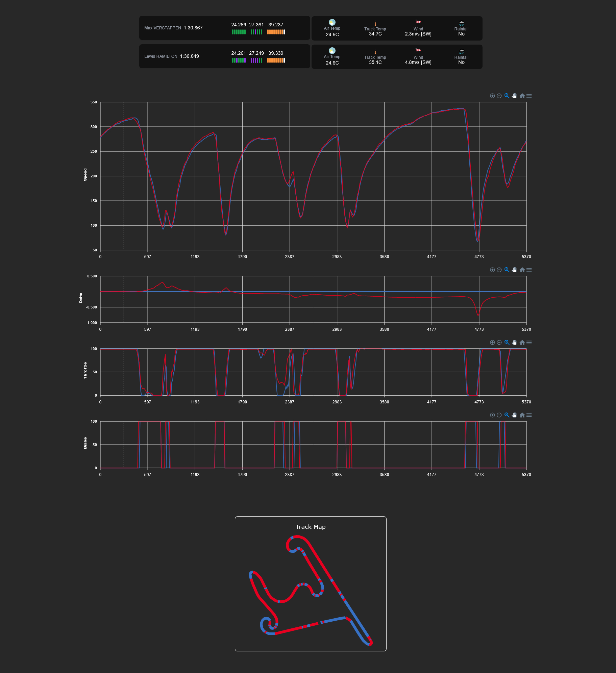The image size is (616, 673).
Task: Open the hamburger menu of the Speed chart
Action: [529, 96]
